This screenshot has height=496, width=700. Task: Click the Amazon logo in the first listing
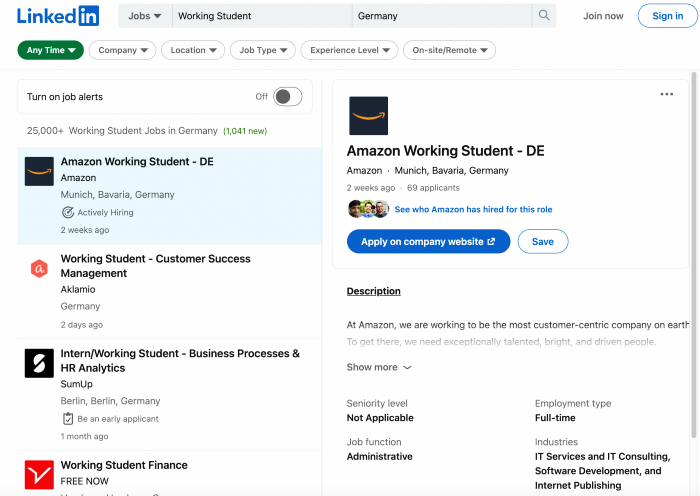(39, 171)
